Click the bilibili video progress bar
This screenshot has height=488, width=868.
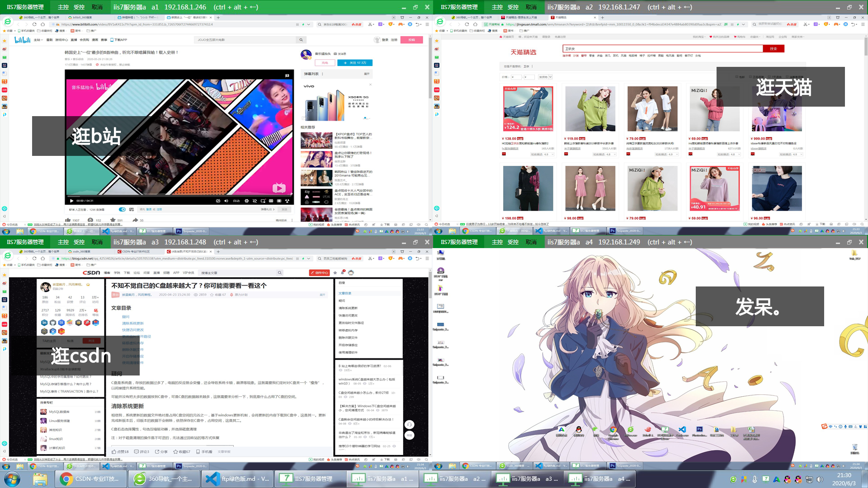(179, 196)
